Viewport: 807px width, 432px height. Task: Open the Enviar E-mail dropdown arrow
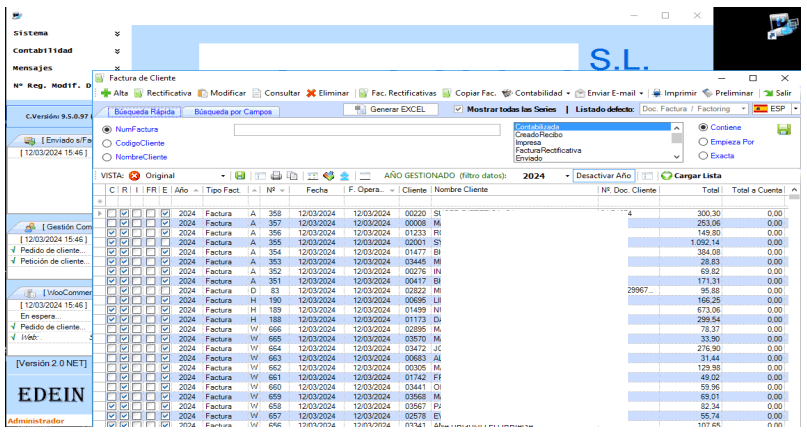coord(641,94)
